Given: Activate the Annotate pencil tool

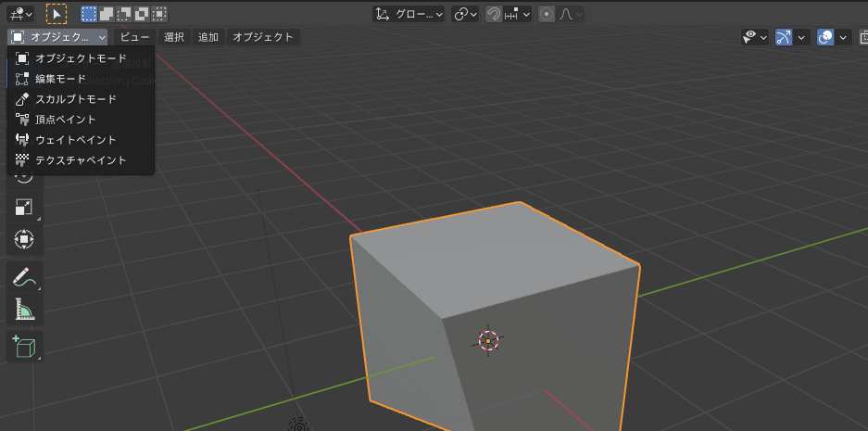Looking at the screenshot, I should [24, 276].
